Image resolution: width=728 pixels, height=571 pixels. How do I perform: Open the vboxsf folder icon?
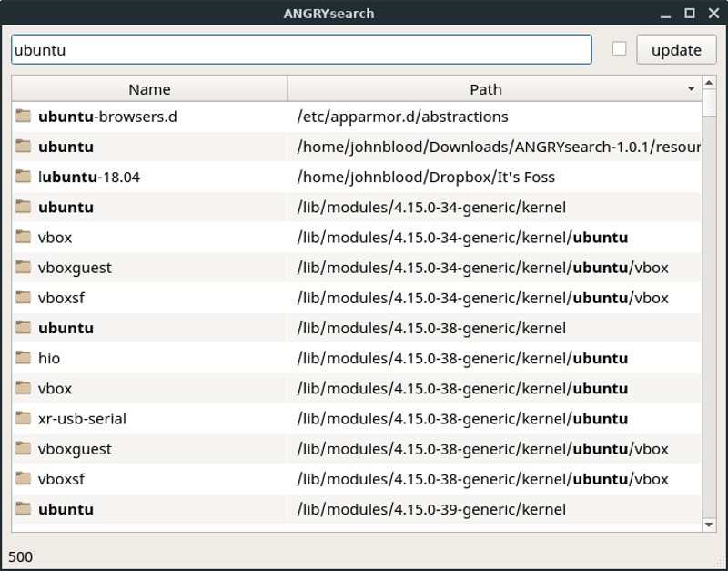(x=24, y=298)
